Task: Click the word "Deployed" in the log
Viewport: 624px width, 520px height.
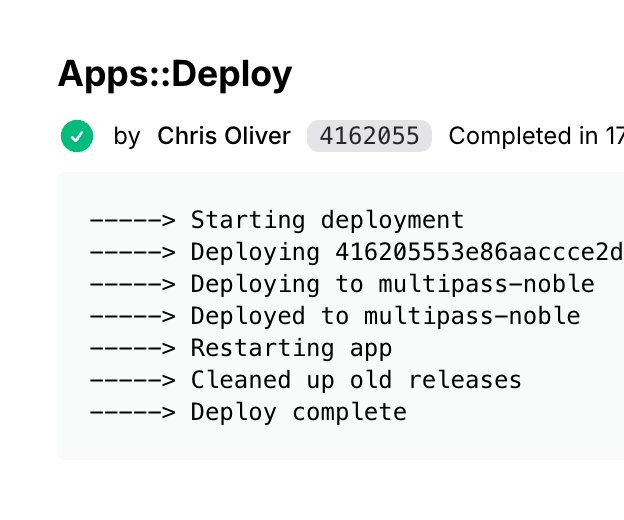Action: (248, 316)
